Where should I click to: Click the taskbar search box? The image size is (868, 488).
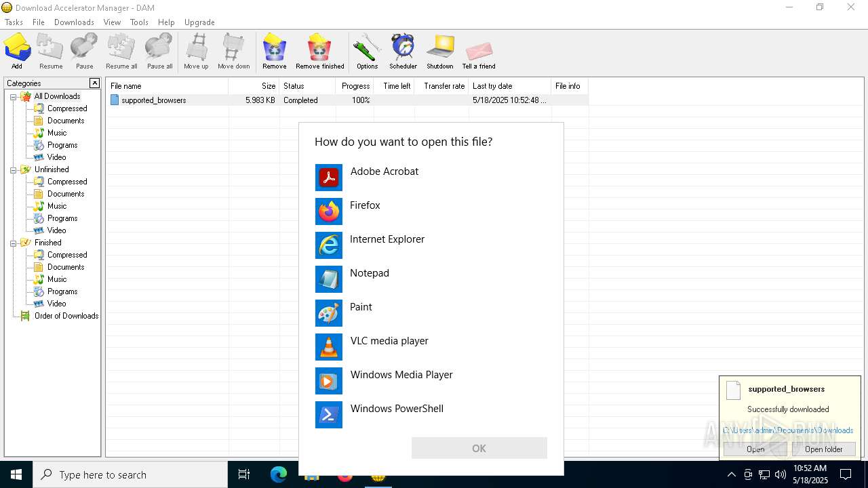[x=130, y=474]
